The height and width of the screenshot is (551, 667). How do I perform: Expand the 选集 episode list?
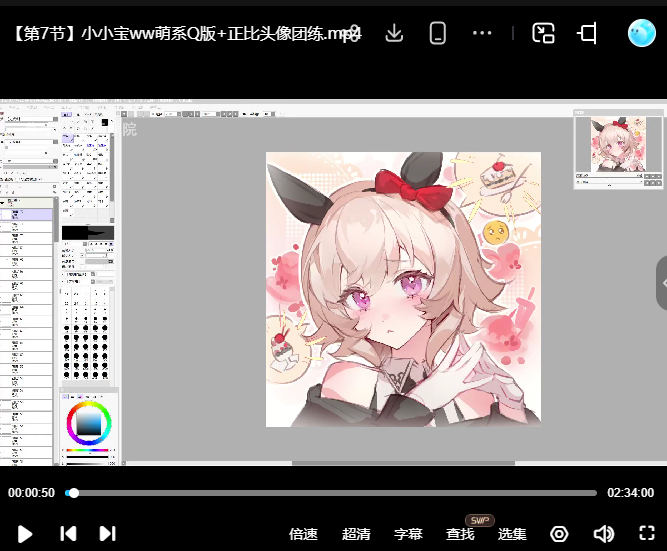tap(512, 534)
